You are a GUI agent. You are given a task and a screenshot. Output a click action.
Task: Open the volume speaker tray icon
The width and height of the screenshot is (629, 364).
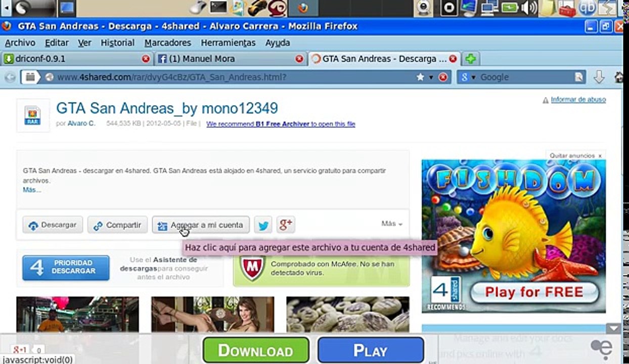[529, 8]
